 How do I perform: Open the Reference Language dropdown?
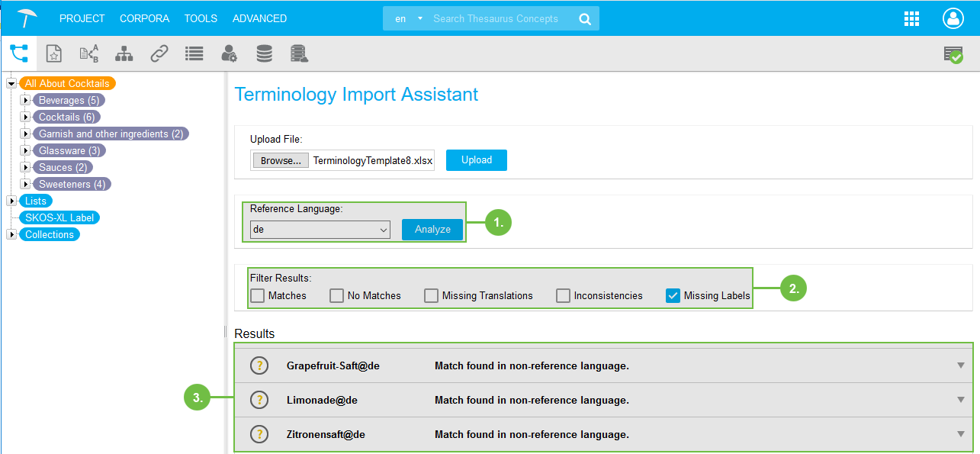tap(320, 229)
